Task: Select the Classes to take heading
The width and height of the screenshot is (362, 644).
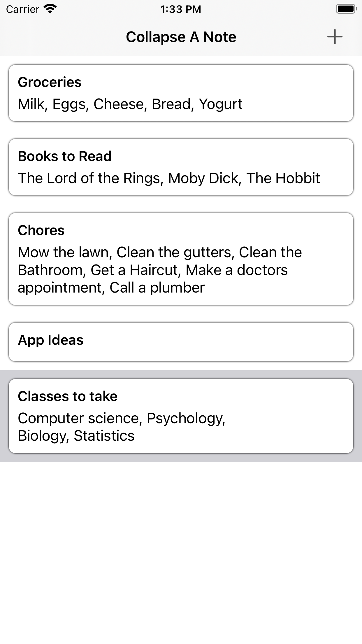Action: point(68,396)
